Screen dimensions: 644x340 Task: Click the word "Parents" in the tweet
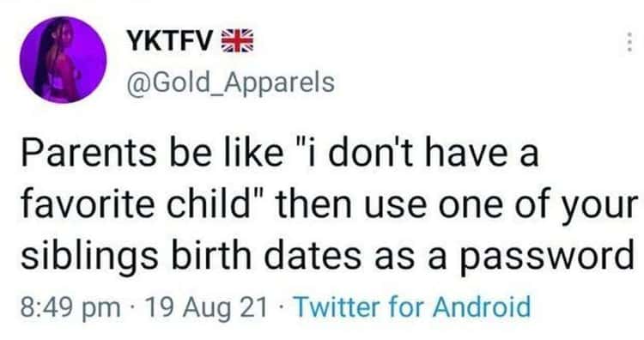[x=88, y=153]
